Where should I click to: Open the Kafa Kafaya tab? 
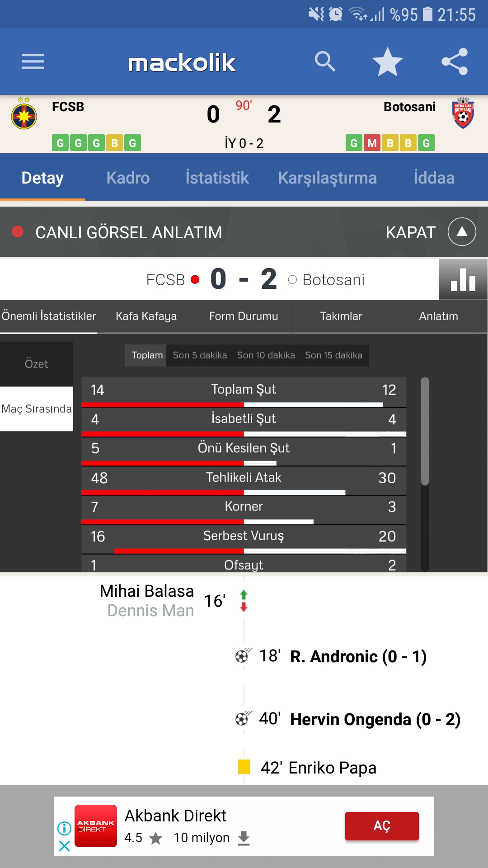coord(146,316)
